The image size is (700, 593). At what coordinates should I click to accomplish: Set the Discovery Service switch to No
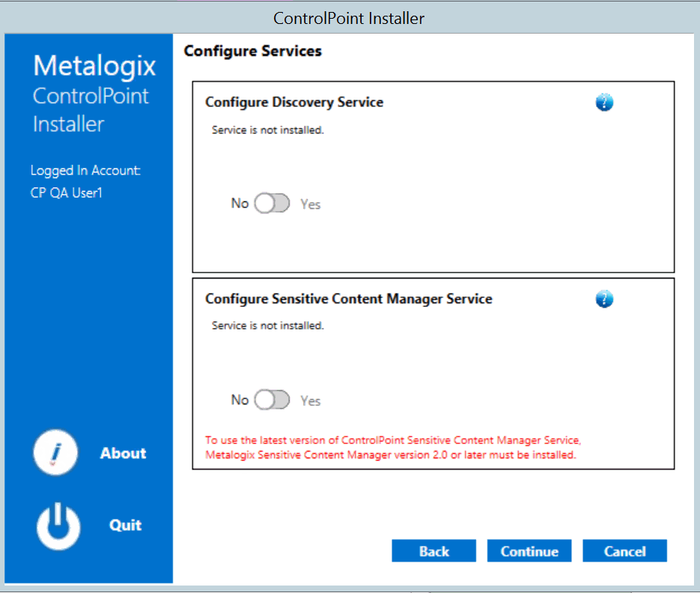[272, 203]
